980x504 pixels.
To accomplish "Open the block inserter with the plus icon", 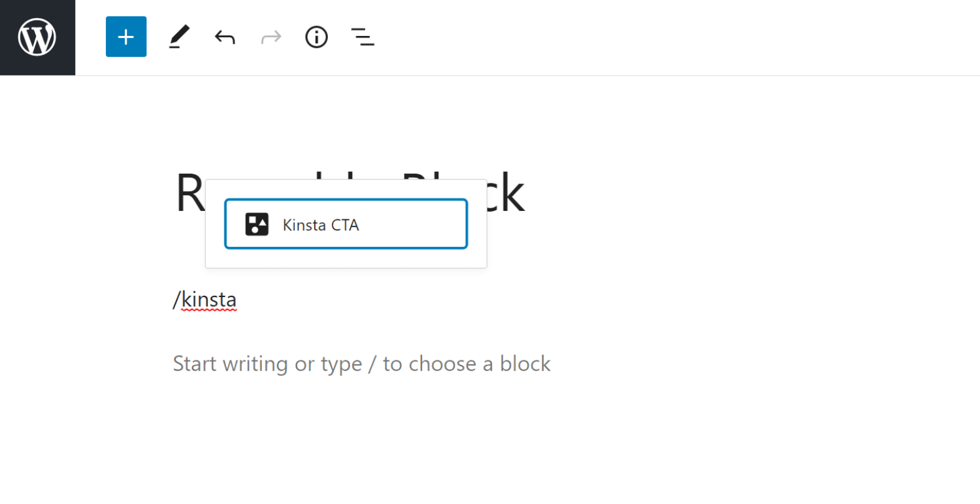I will pyautogui.click(x=125, y=37).
